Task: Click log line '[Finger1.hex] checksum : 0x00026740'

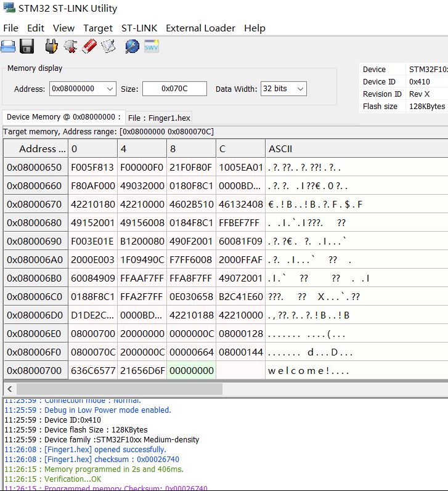Action: point(112,460)
